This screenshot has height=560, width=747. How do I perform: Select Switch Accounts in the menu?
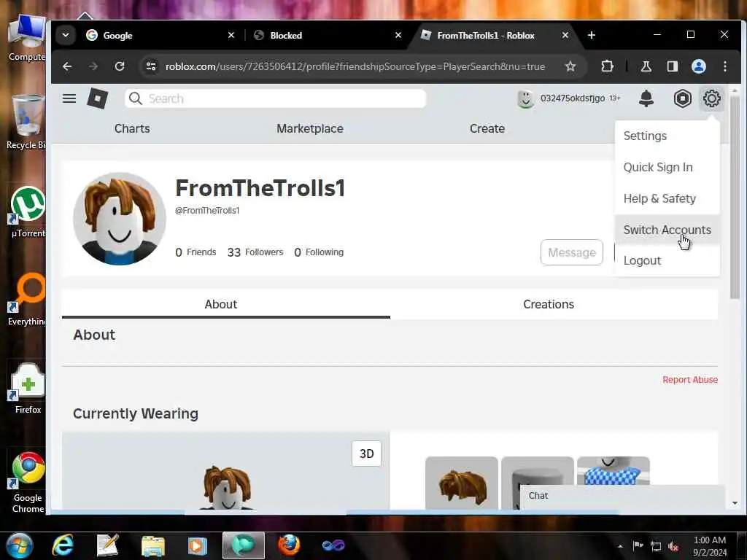click(667, 230)
